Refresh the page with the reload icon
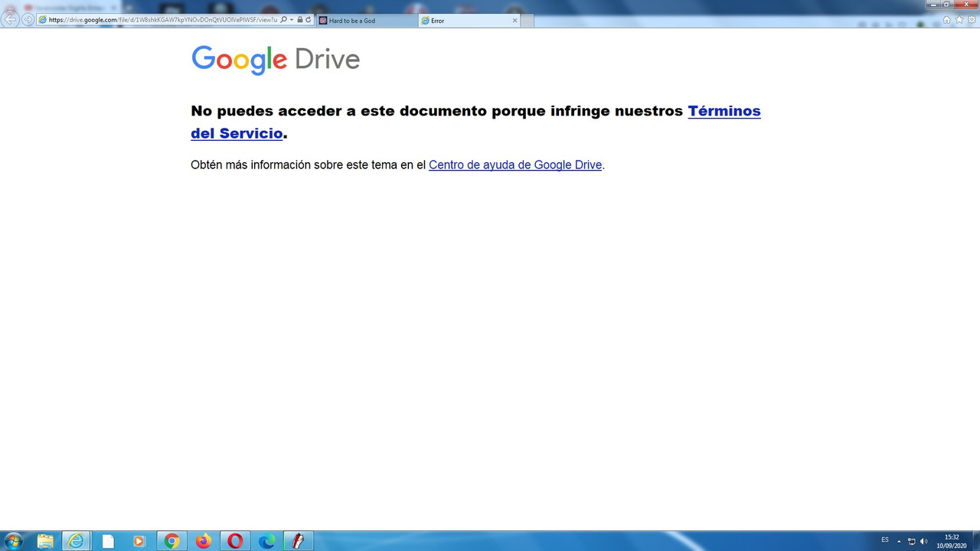980x551 pixels. (x=309, y=20)
